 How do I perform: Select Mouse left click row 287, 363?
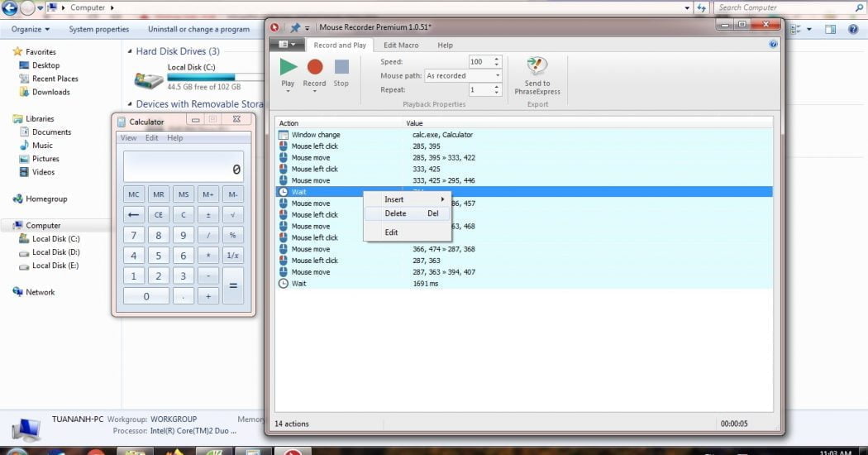click(x=523, y=261)
